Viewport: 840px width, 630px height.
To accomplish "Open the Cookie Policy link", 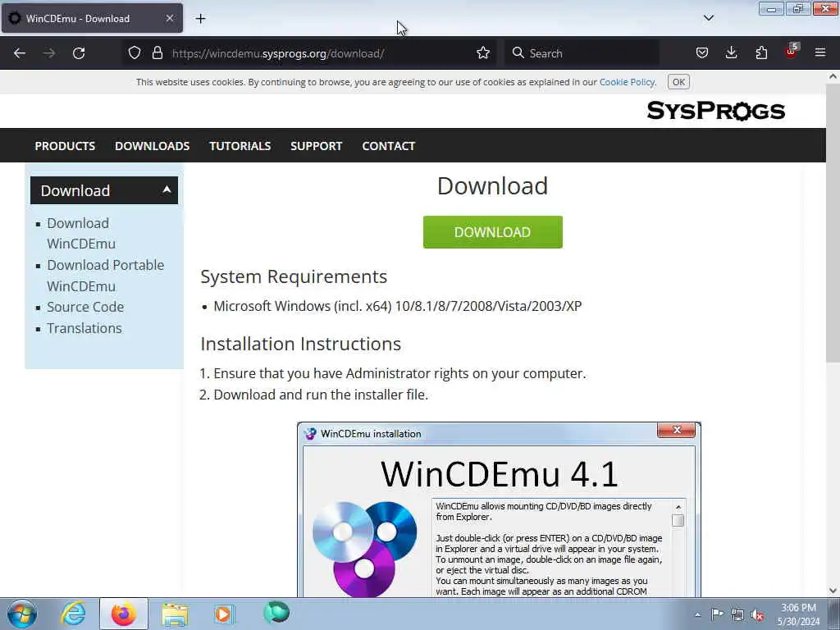I will tap(627, 82).
